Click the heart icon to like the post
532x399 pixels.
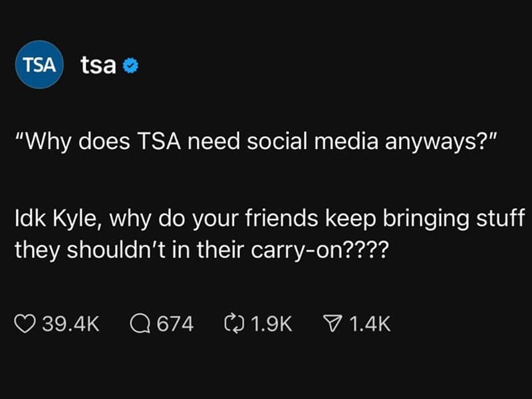click(x=23, y=324)
